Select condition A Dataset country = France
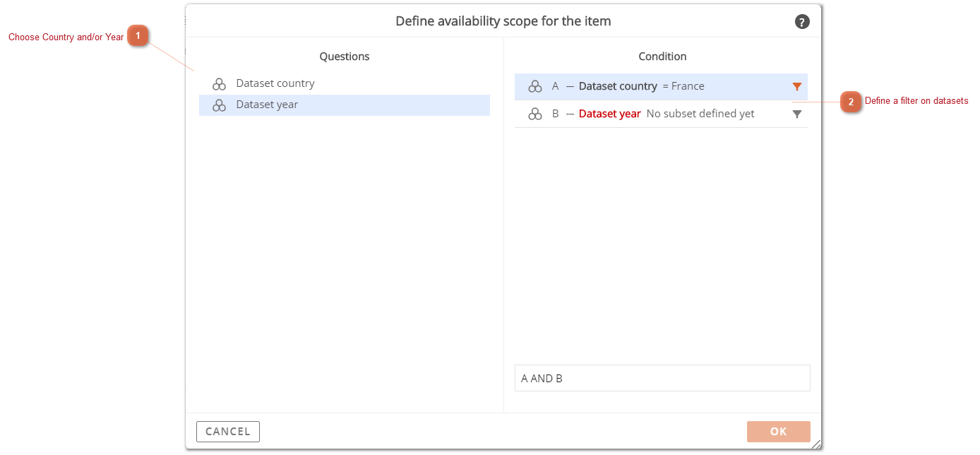The height and width of the screenshot is (455, 980). (661, 87)
